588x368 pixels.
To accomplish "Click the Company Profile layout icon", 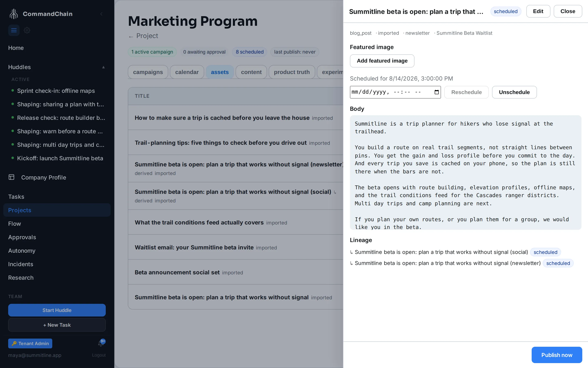I will tap(11, 177).
